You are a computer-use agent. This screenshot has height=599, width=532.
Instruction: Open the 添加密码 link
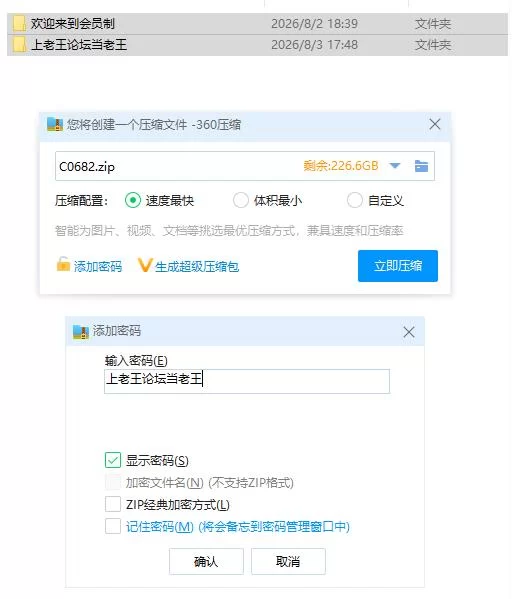pos(98,266)
